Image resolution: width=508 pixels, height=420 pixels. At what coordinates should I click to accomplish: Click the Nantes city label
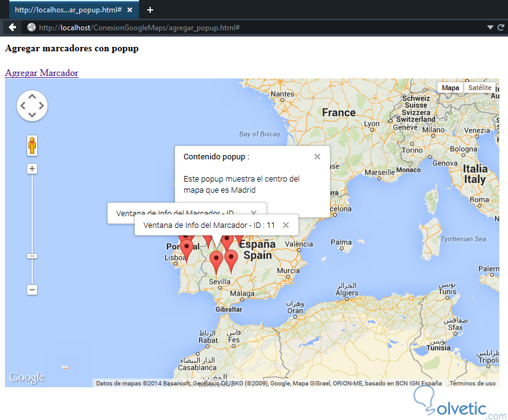(x=282, y=94)
